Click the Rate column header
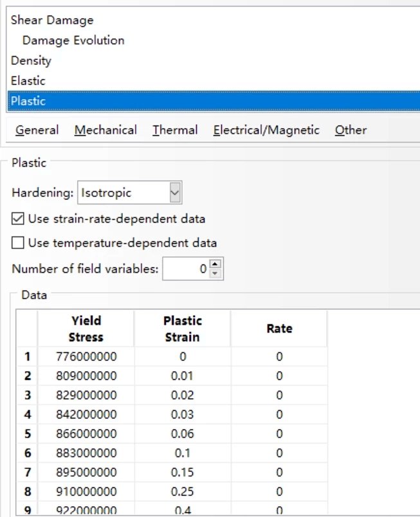Screen dimensions: 420x517 (279, 329)
